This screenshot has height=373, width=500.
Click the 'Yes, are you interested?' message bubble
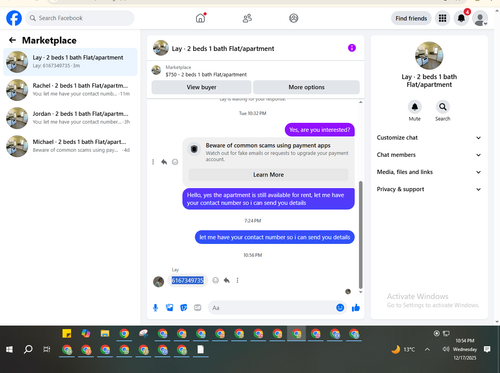coord(320,130)
